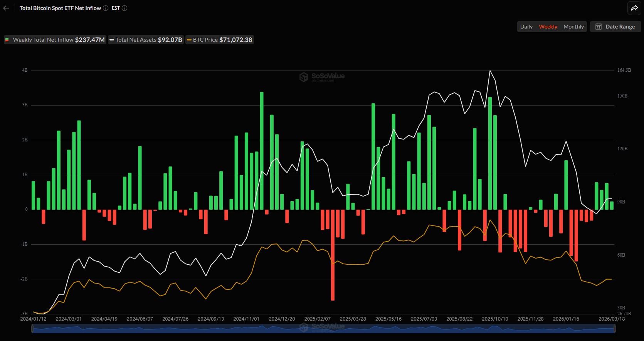This screenshot has height=341, width=644.
Task: Switch to the Monthly view tab
Action: point(573,27)
